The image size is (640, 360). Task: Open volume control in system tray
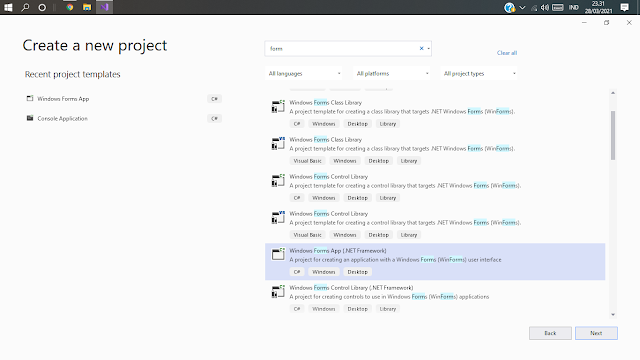tap(544, 7)
